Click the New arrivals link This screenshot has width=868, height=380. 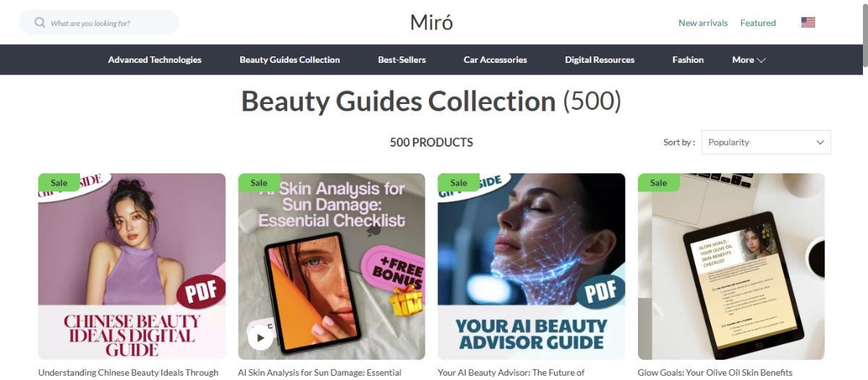(x=703, y=23)
